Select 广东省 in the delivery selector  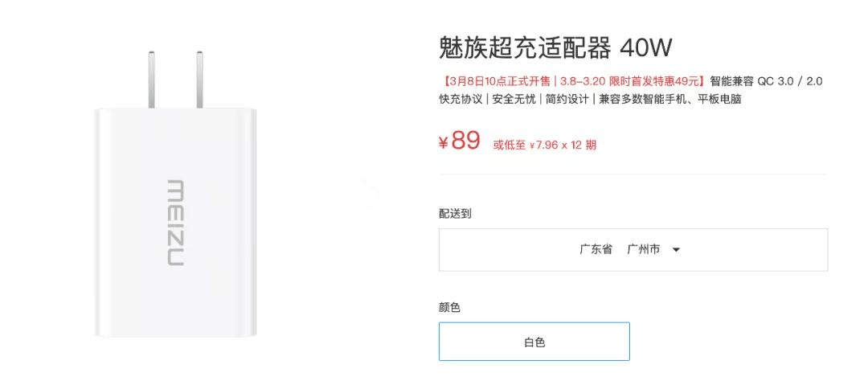(x=596, y=250)
